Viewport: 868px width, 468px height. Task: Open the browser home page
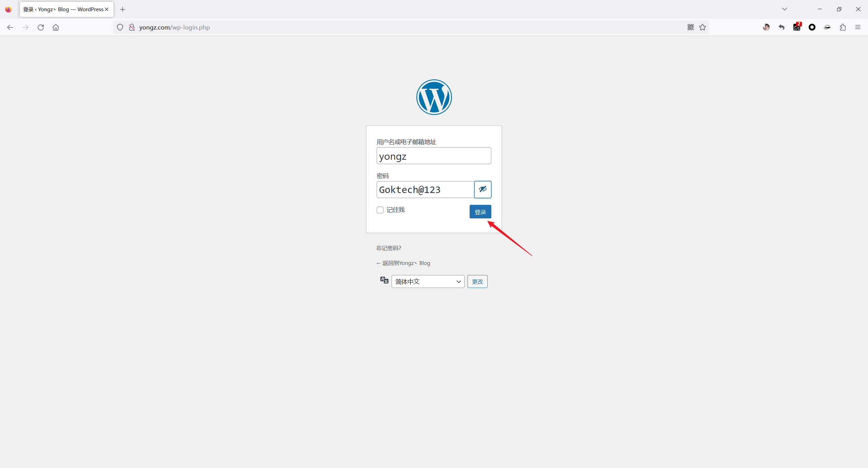pos(56,27)
